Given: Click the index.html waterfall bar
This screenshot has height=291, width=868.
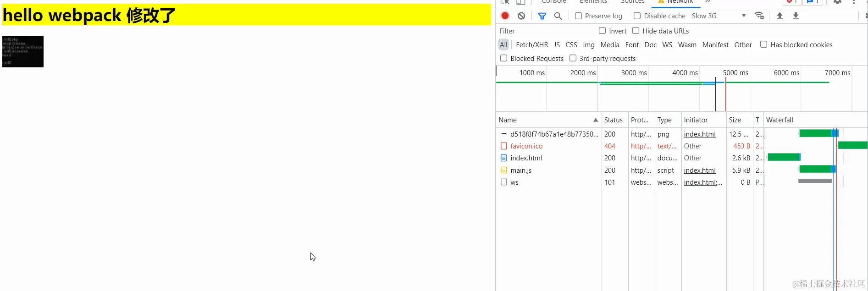Looking at the screenshot, I should 784,157.
